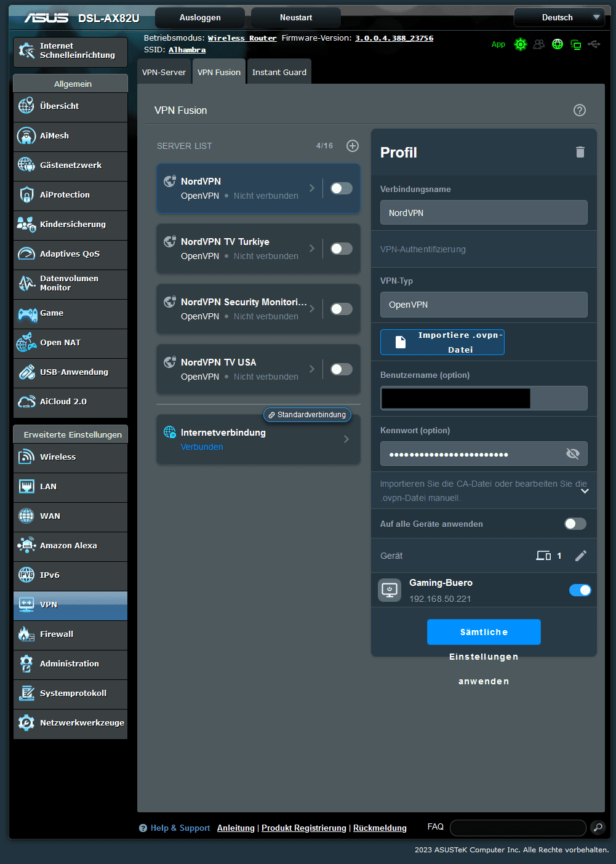Open Netzwerkwerkzeuge tools icon
The image size is (616, 864).
pos(26,722)
